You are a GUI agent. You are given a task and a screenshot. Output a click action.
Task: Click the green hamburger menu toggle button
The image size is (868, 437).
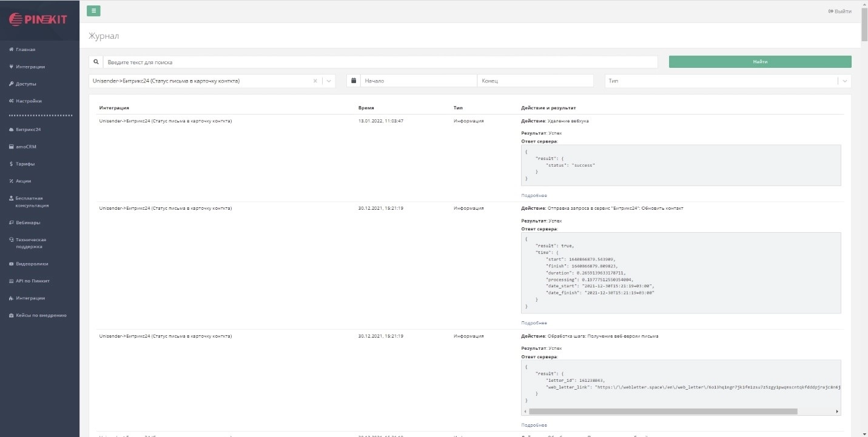[x=93, y=11]
